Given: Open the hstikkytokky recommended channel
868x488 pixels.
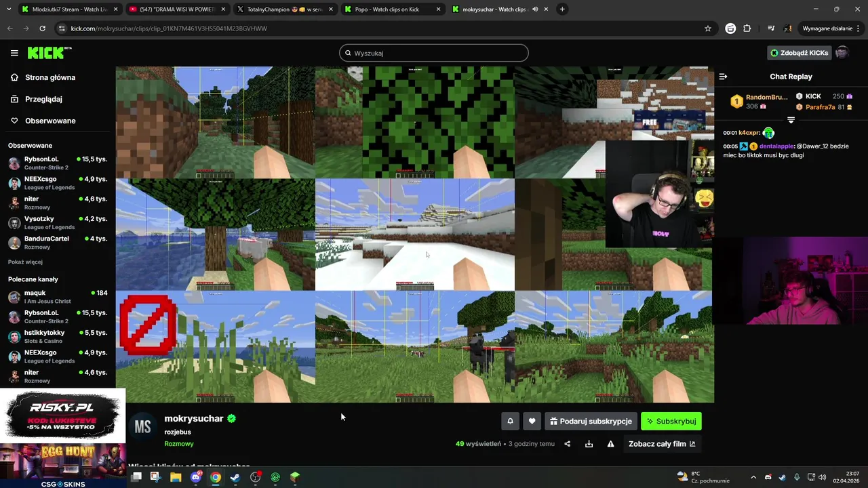Looking at the screenshot, I should [x=58, y=336].
